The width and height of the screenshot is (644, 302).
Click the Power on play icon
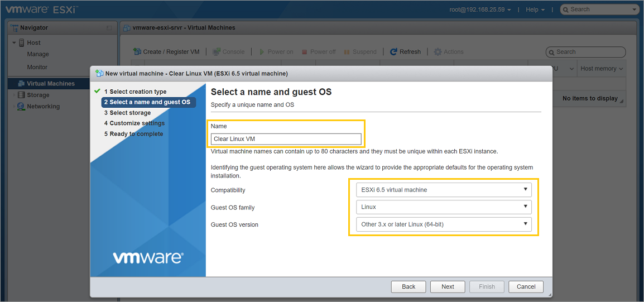(262, 52)
